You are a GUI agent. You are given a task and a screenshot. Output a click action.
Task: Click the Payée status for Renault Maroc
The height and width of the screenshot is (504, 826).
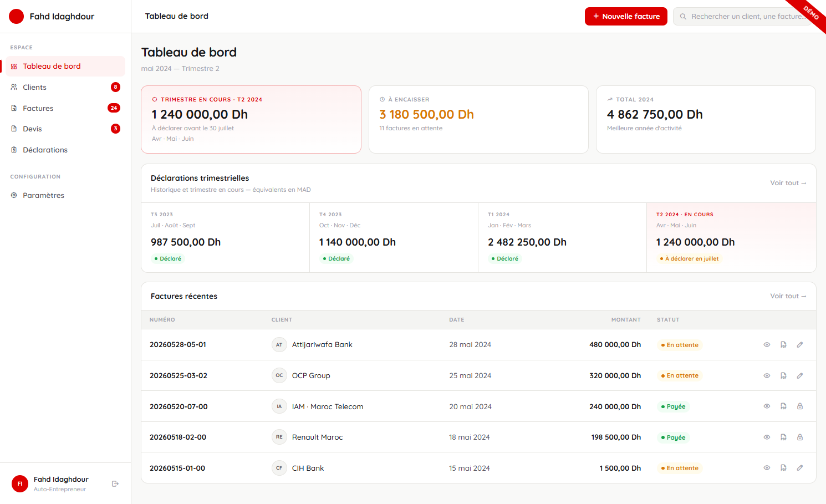click(x=673, y=437)
